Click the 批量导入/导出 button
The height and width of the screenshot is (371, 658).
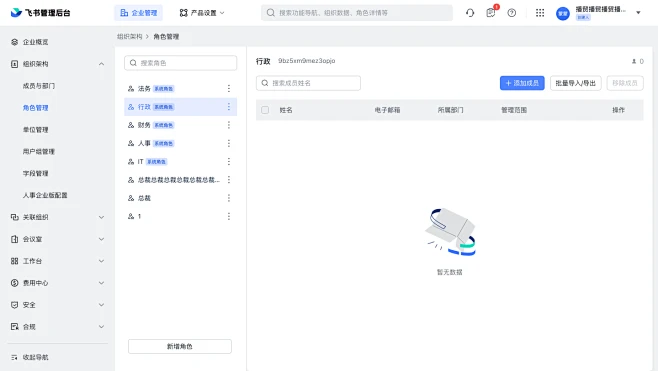point(576,83)
